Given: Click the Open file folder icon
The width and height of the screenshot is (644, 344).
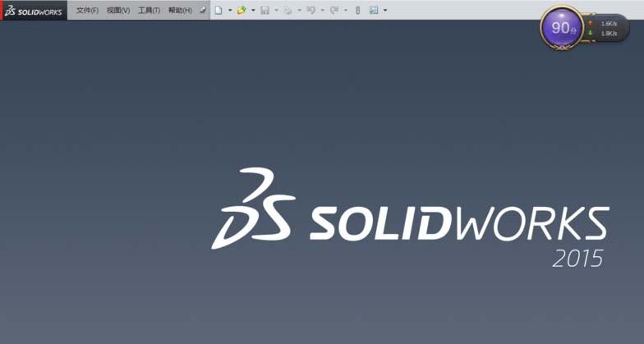Looking at the screenshot, I should [241, 10].
